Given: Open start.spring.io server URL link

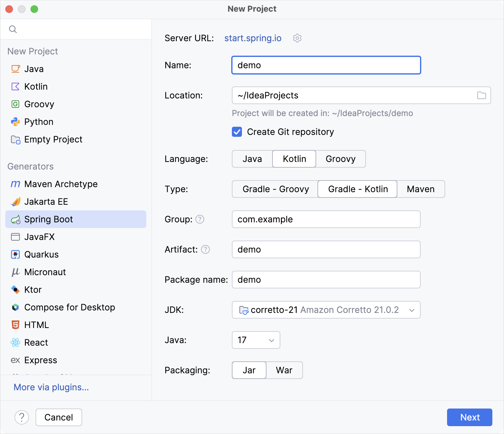Looking at the screenshot, I should pyautogui.click(x=253, y=38).
